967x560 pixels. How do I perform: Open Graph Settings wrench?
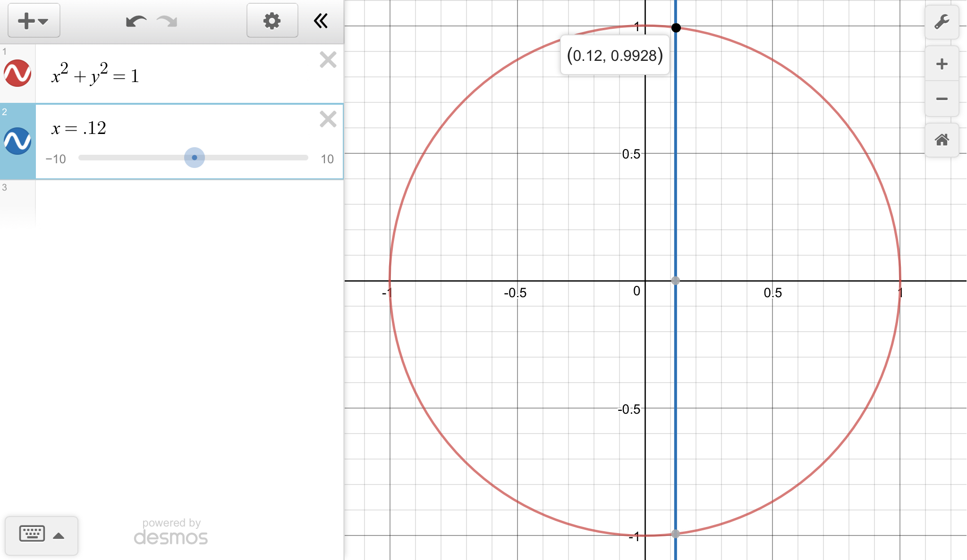[942, 22]
